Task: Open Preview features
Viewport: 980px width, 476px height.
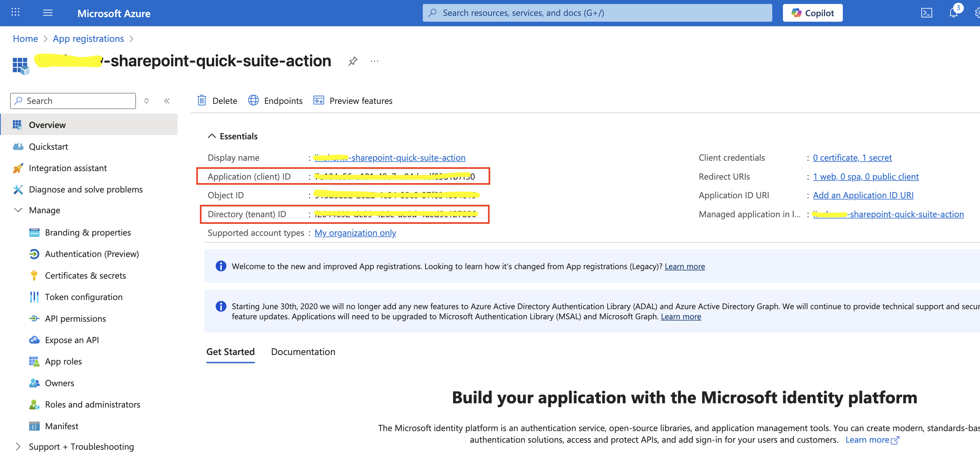Action: click(x=353, y=101)
